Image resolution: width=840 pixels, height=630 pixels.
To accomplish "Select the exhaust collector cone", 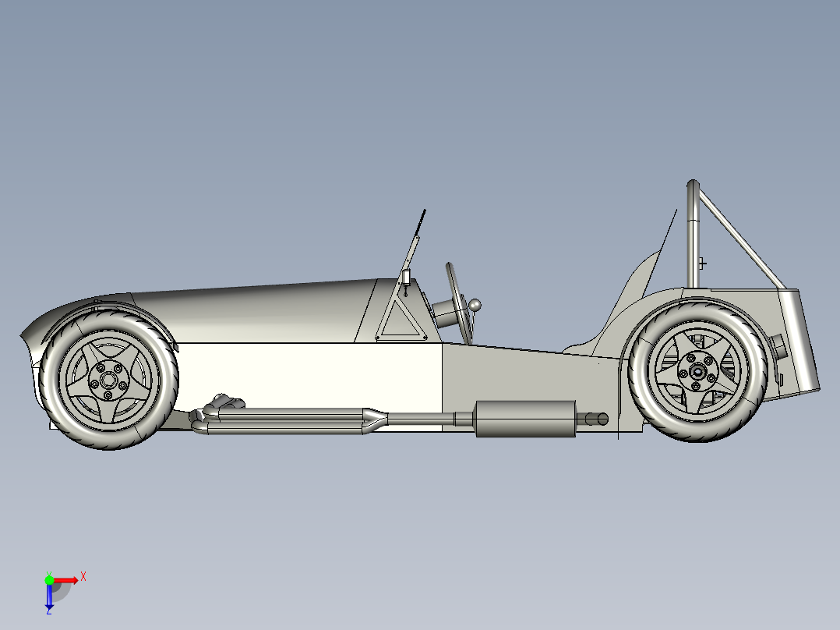I will click(375, 419).
